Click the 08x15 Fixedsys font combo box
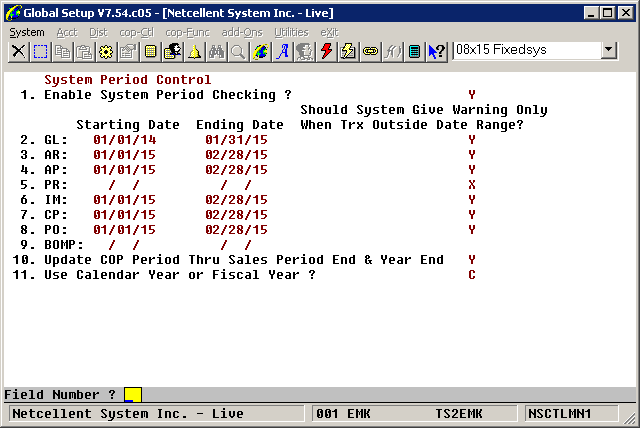 (x=526, y=50)
